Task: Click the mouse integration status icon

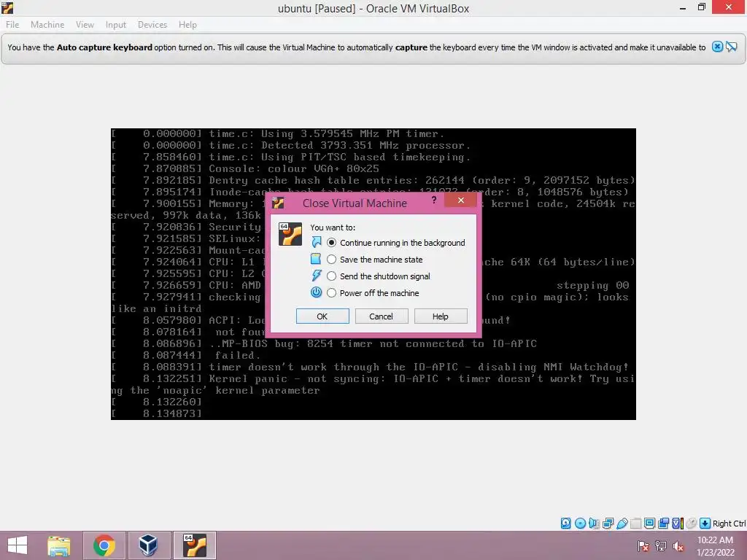Action: coord(692,524)
